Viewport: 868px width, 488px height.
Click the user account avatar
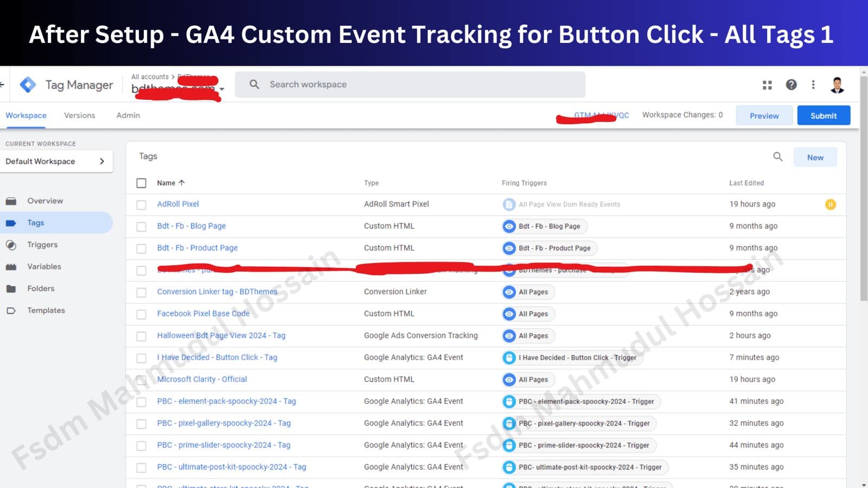(838, 85)
